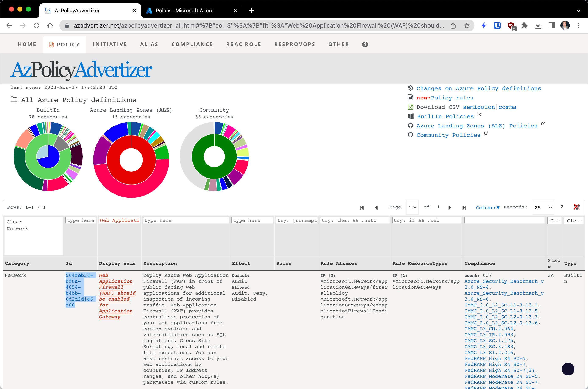The image size is (588, 389).
Task: Bookmark this page with star icon
Action: coord(467,25)
